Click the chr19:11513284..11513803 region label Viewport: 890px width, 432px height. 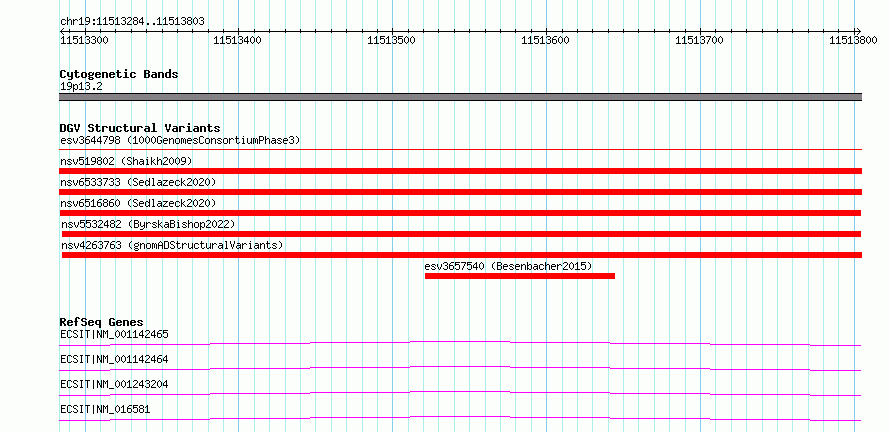coord(132,22)
